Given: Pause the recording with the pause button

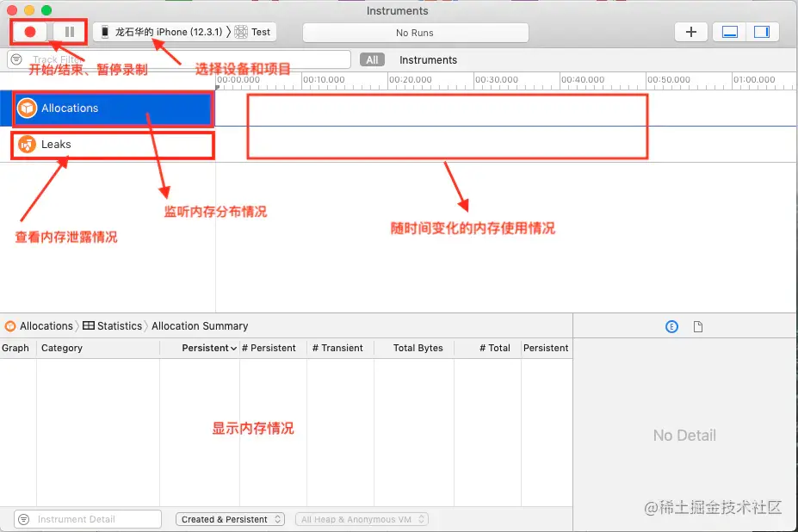Looking at the screenshot, I should (70, 32).
